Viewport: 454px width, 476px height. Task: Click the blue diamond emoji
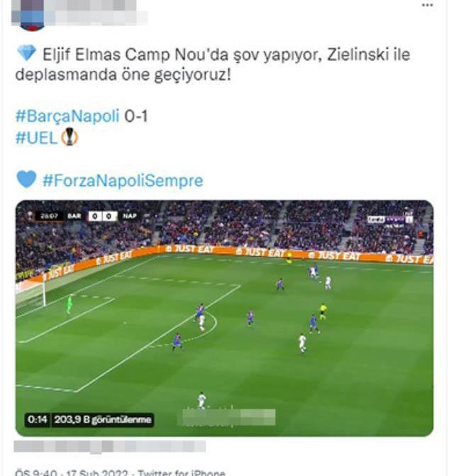26,53
